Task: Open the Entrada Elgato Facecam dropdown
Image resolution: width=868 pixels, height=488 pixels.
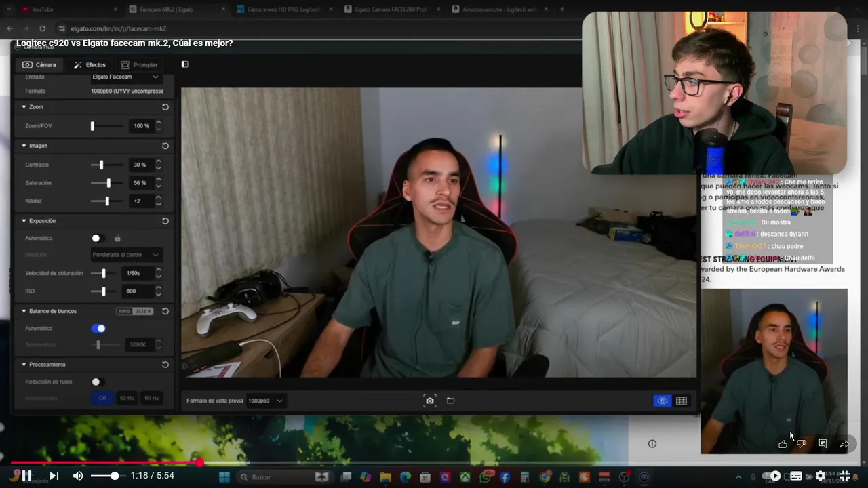Action: (126, 77)
